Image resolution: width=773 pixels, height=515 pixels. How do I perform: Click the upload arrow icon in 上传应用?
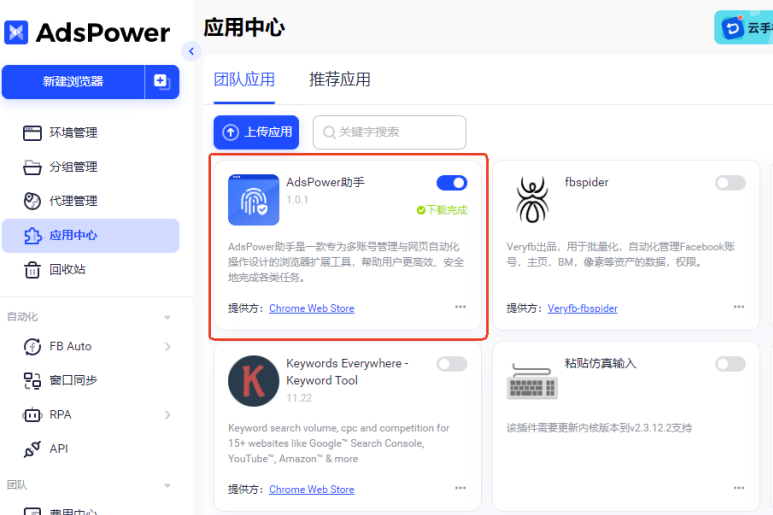pyautogui.click(x=230, y=132)
